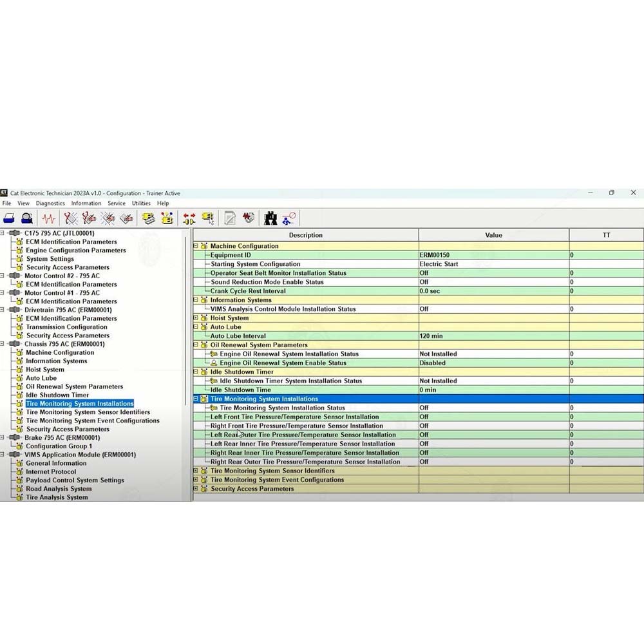Open the Service menu
644x644 pixels.
click(x=117, y=204)
